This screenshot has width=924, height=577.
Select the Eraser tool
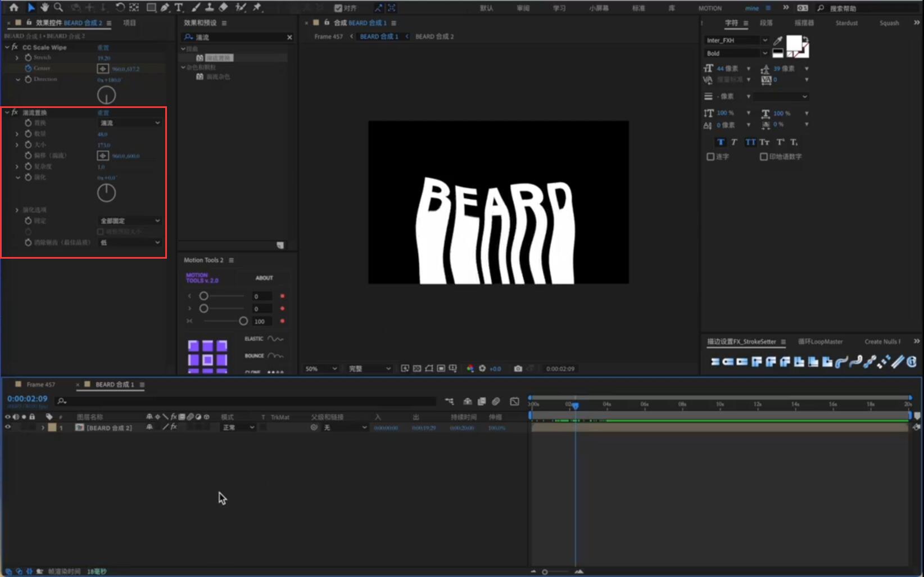point(223,8)
